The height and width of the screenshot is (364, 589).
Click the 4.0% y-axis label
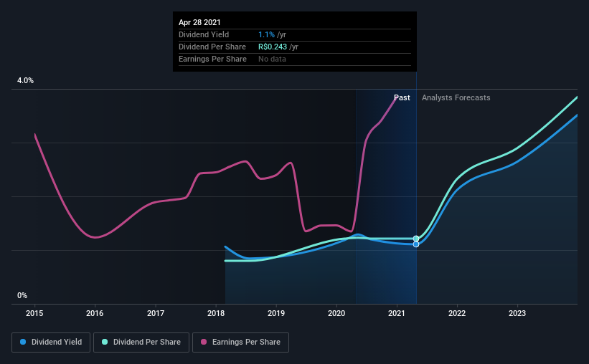25,81
